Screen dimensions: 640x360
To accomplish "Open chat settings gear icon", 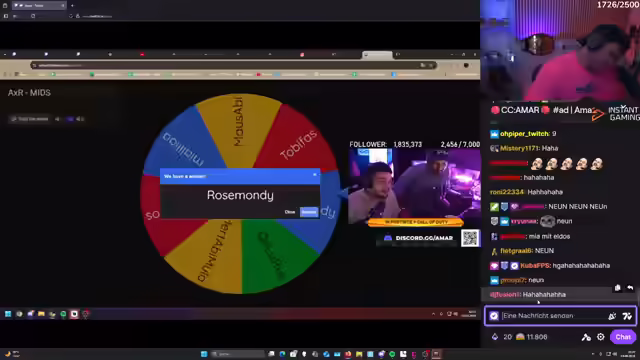I will tap(600, 337).
